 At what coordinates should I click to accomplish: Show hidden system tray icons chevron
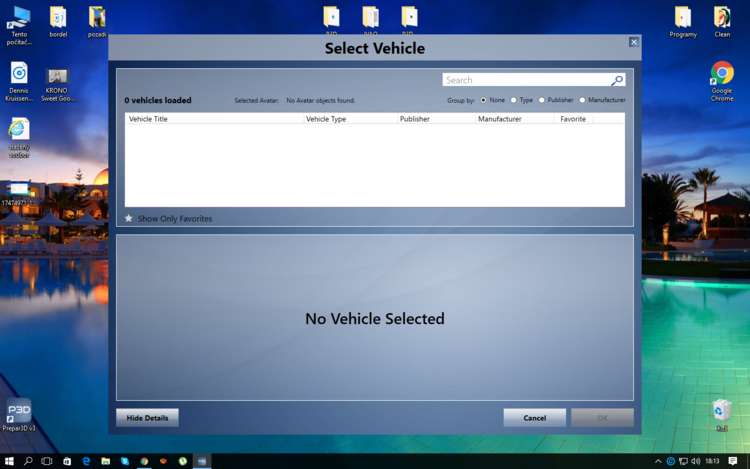tap(658, 461)
